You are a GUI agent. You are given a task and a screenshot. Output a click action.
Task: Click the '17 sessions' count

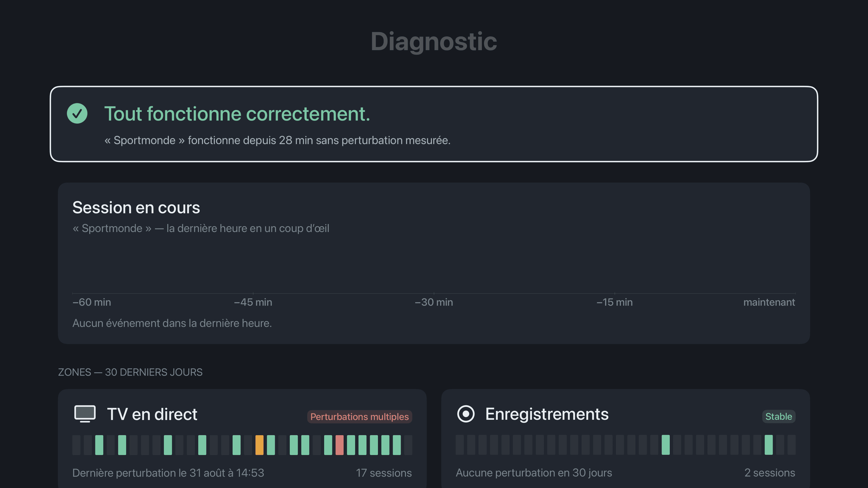coord(384,473)
